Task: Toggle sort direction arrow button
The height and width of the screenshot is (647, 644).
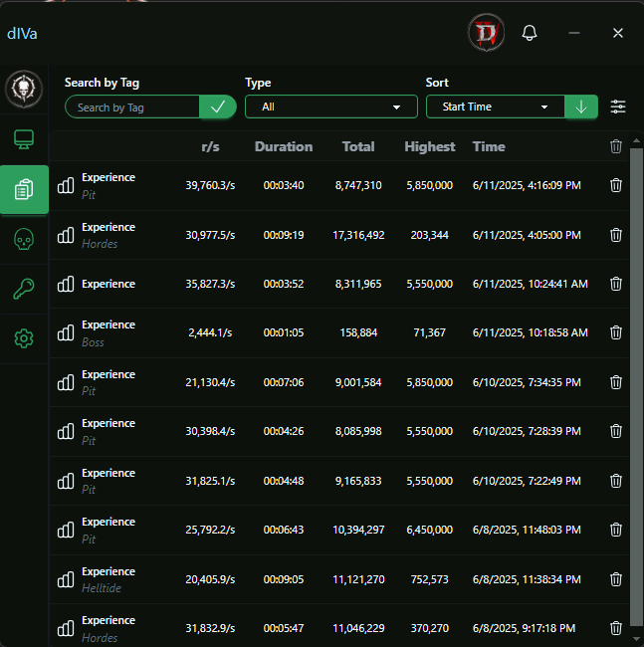Action: [x=581, y=107]
